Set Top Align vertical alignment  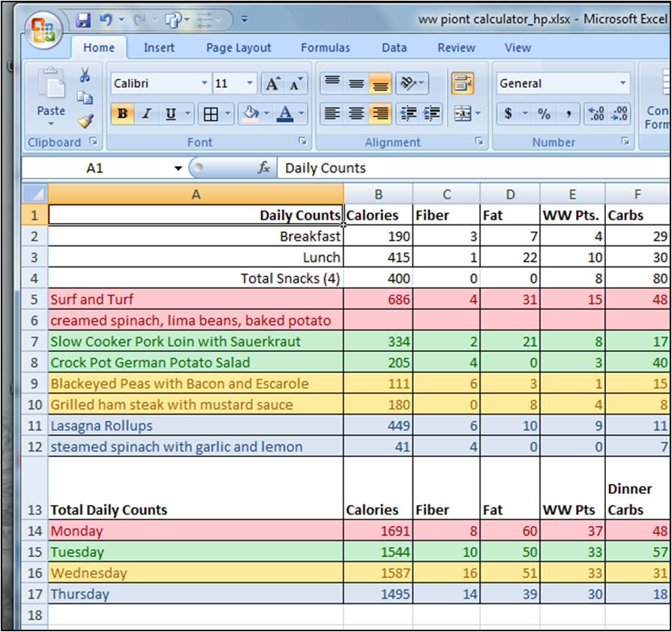332,83
